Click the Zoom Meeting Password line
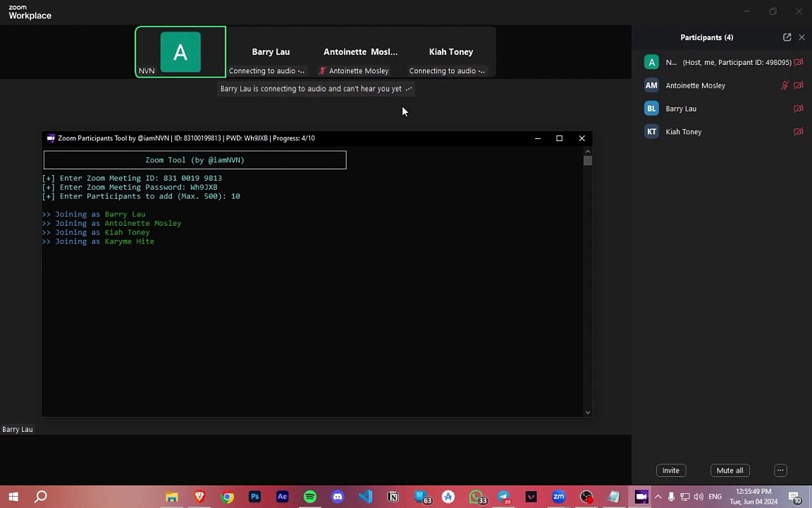812x508 pixels. (x=130, y=187)
